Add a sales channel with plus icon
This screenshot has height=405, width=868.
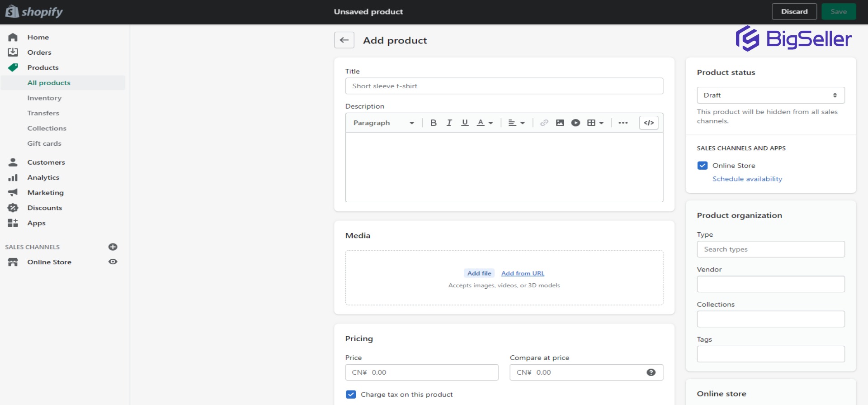pos(113,247)
